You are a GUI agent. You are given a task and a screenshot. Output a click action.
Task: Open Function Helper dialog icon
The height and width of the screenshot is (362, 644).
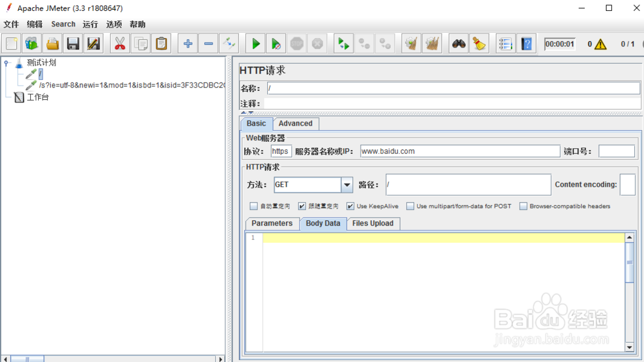505,44
